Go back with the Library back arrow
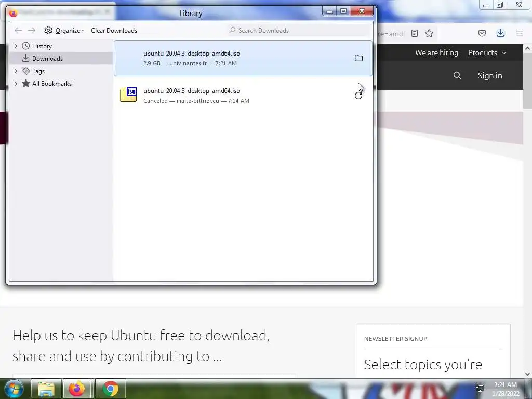 18,31
